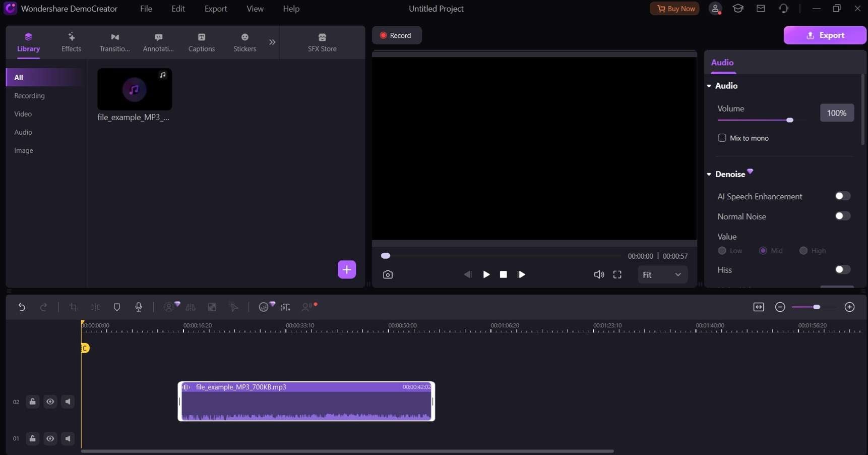
Task: Toggle AI Speech Enhancement on
Action: pos(842,196)
